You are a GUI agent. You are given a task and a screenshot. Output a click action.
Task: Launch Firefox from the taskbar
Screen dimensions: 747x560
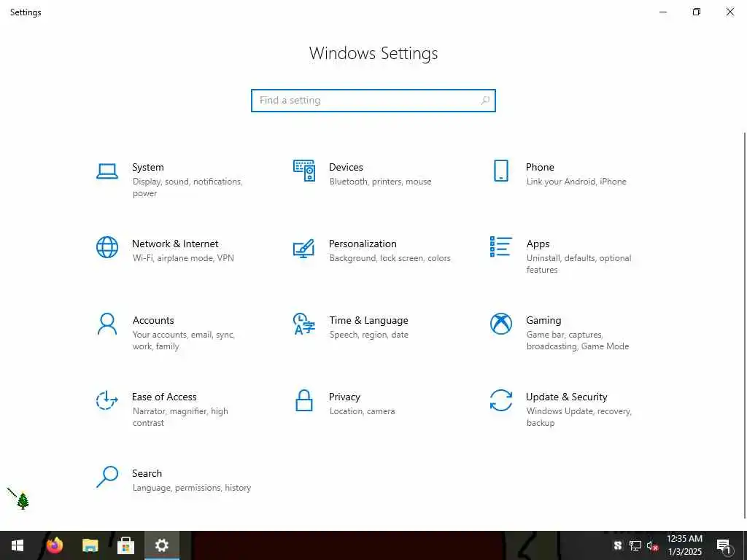54,545
